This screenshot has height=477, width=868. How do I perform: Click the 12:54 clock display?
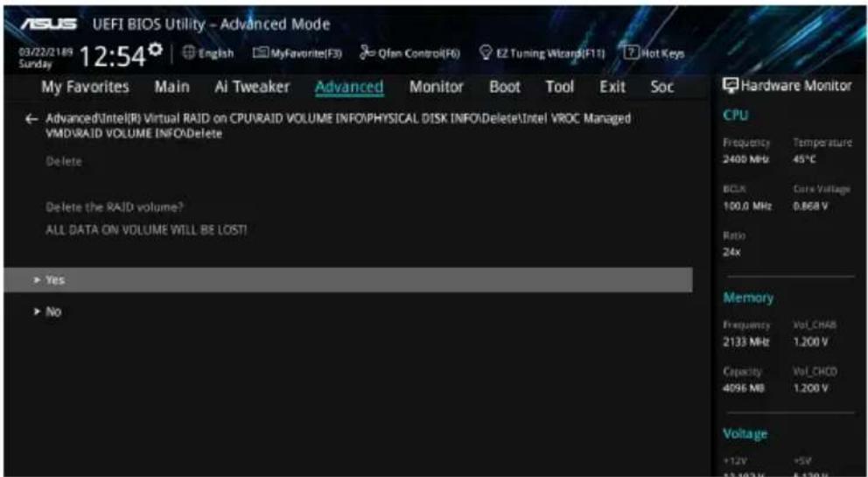coord(113,56)
